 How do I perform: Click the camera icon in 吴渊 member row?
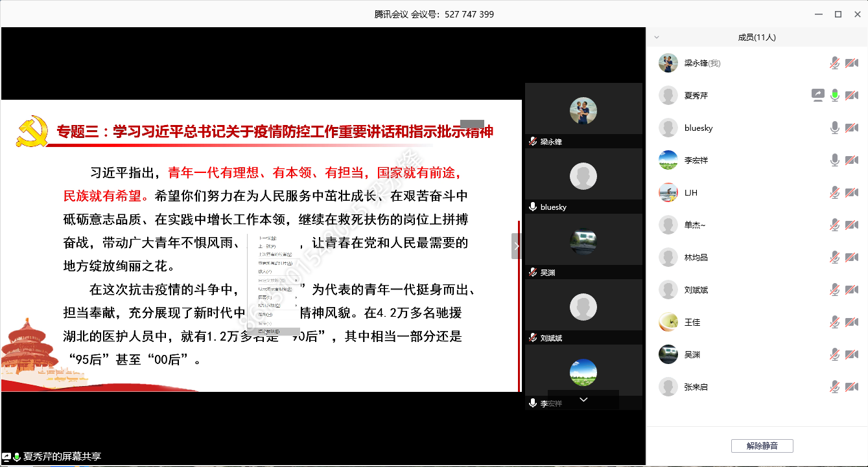852,354
